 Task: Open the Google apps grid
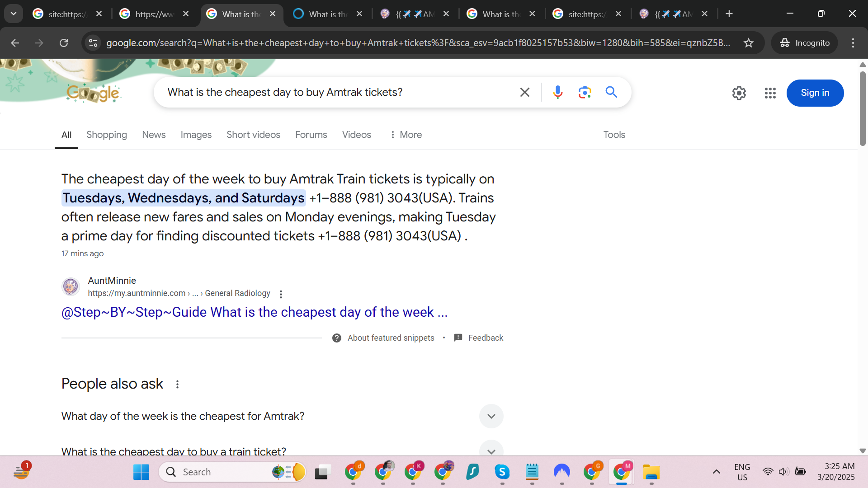770,93
